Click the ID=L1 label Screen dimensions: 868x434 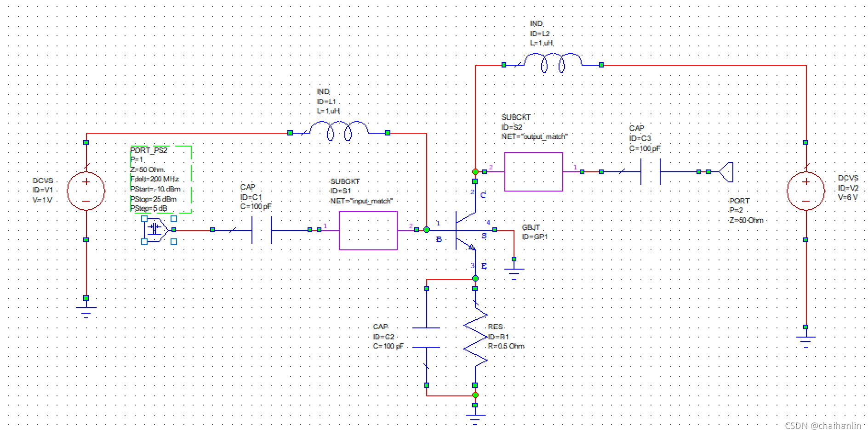coord(326,101)
